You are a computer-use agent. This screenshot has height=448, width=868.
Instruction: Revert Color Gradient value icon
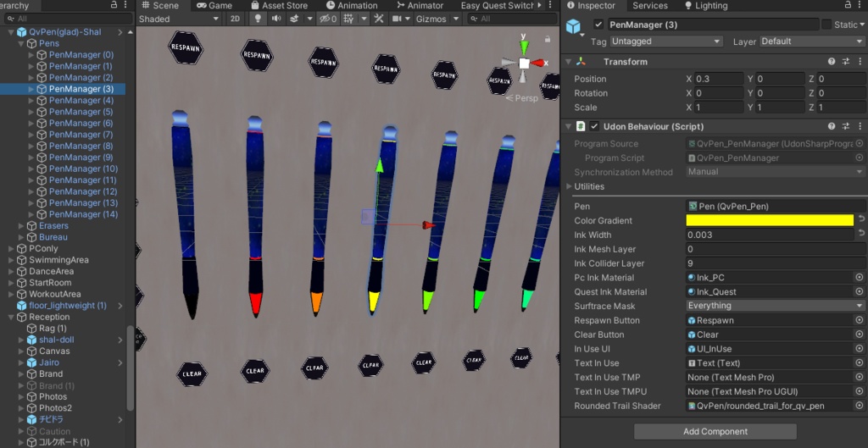tap(861, 219)
